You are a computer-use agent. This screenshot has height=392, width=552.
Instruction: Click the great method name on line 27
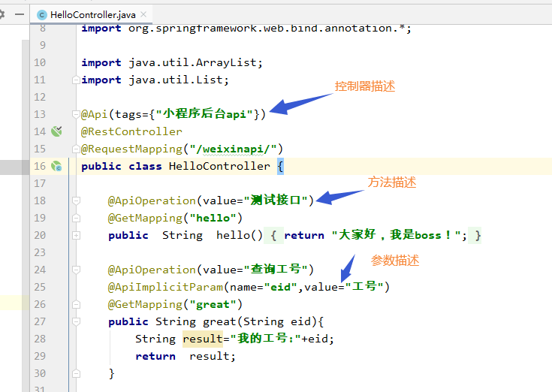(x=219, y=321)
